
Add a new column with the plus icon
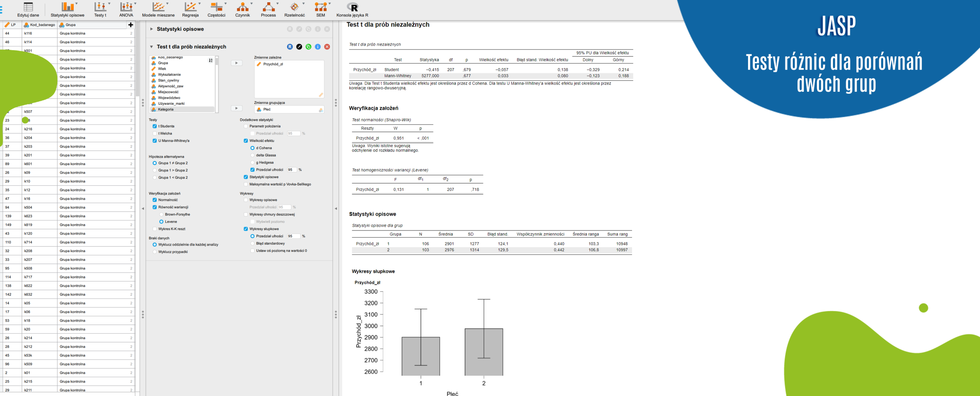pos(131,25)
